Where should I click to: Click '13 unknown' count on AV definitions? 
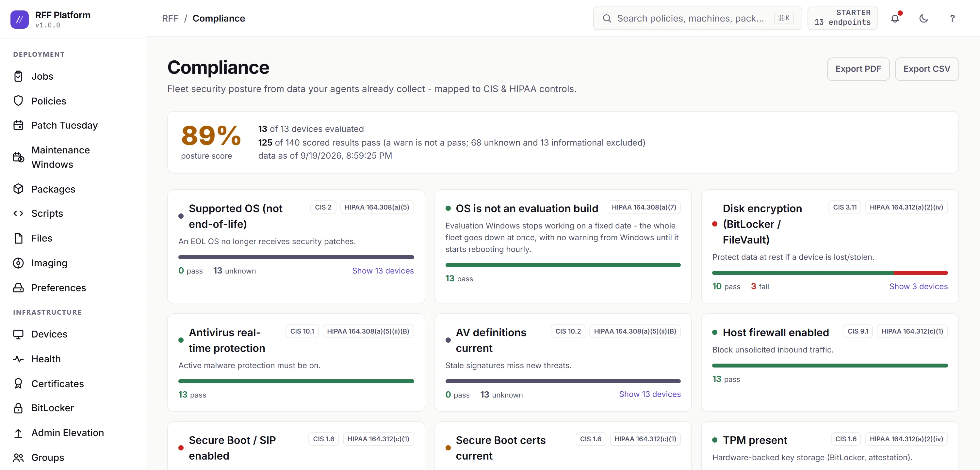501,395
